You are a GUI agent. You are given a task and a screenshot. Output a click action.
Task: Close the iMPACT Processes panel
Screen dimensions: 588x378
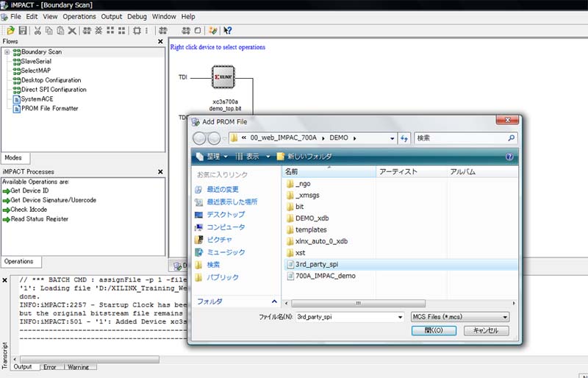[x=160, y=171]
